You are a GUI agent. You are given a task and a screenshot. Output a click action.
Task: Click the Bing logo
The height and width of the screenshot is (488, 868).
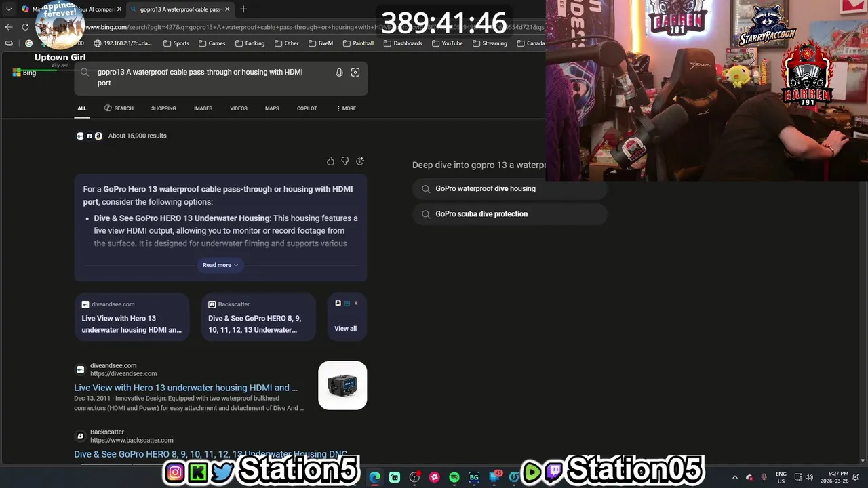24,73
